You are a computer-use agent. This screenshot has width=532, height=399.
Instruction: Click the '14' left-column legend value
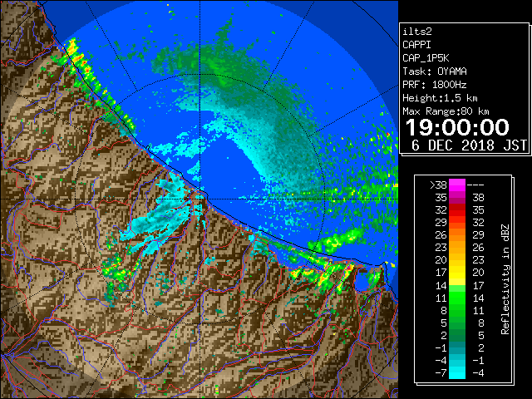pyautogui.click(x=441, y=285)
